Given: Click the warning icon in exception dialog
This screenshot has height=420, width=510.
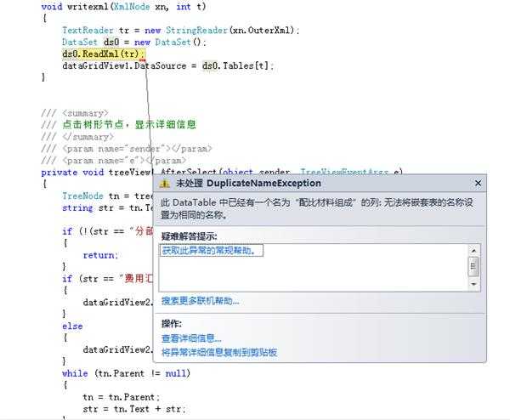Looking at the screenshot, I should [x=165, y=184].
